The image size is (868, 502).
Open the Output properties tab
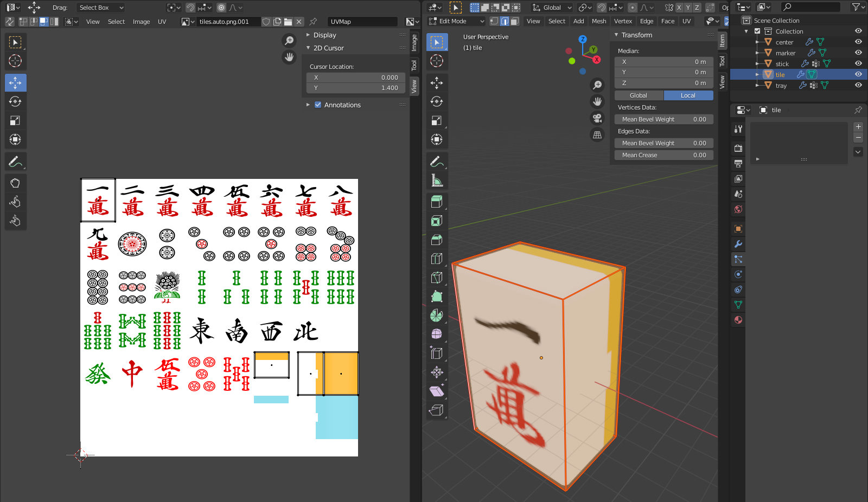click(x=738, y=163)
